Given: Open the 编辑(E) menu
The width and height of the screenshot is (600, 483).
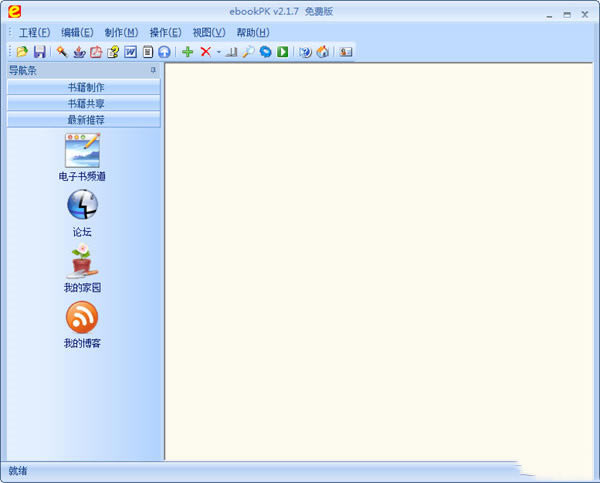Looking at the screenshot, I should point(77,33).
